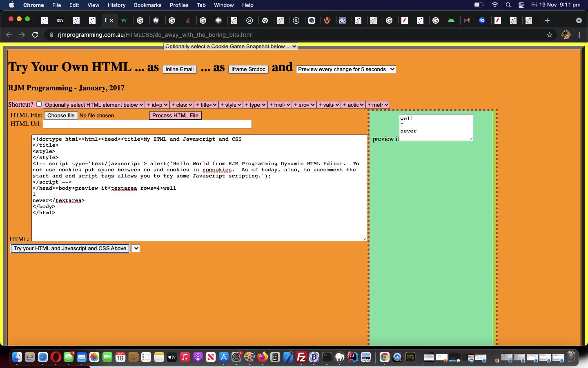
Task: Go back with the browser back arrow
Action: [9, 35]
